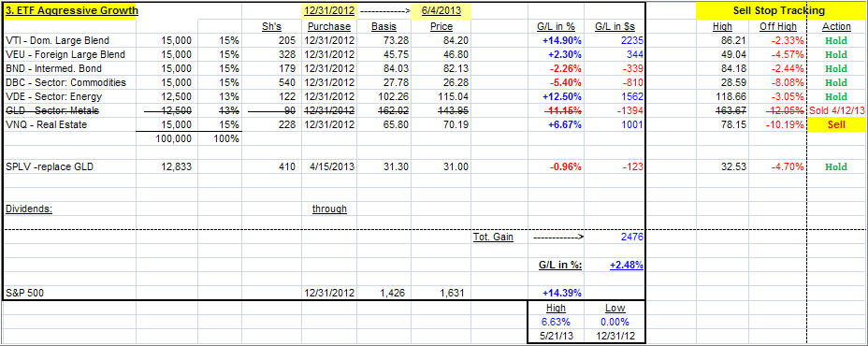Viewport: 868px width, 346px height.
Task: Click the yellow 'Sell' action cell for VNQ
Action: tap(836, 125)
